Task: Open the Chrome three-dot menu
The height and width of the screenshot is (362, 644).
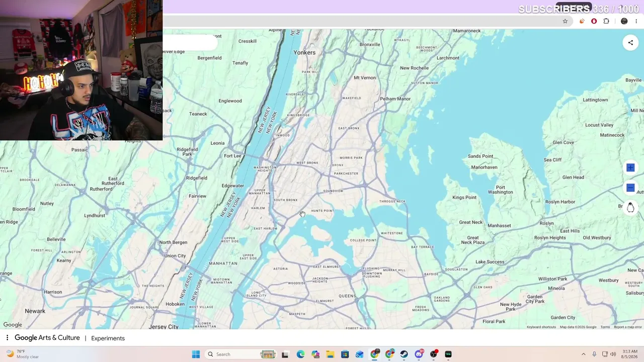Action: click(x=636, y=21)
